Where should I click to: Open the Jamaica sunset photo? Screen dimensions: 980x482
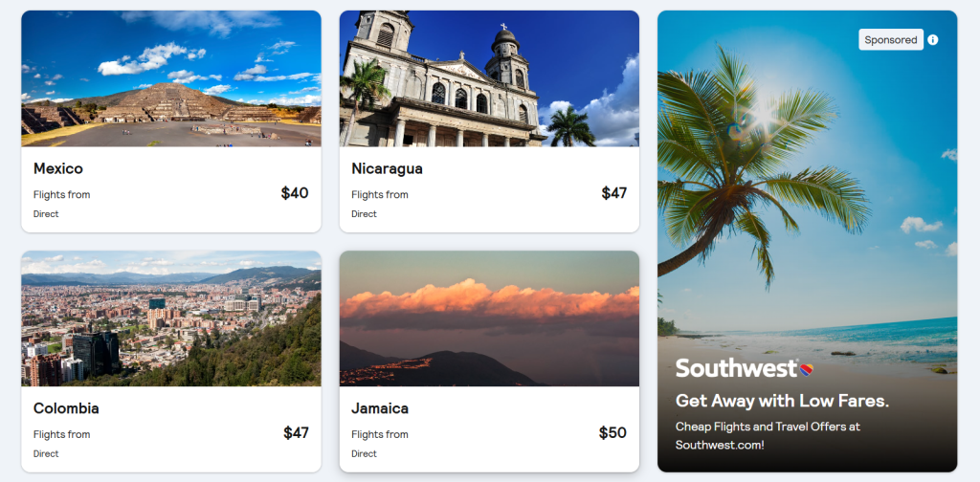pyautogui.click(x=489, y=318)
